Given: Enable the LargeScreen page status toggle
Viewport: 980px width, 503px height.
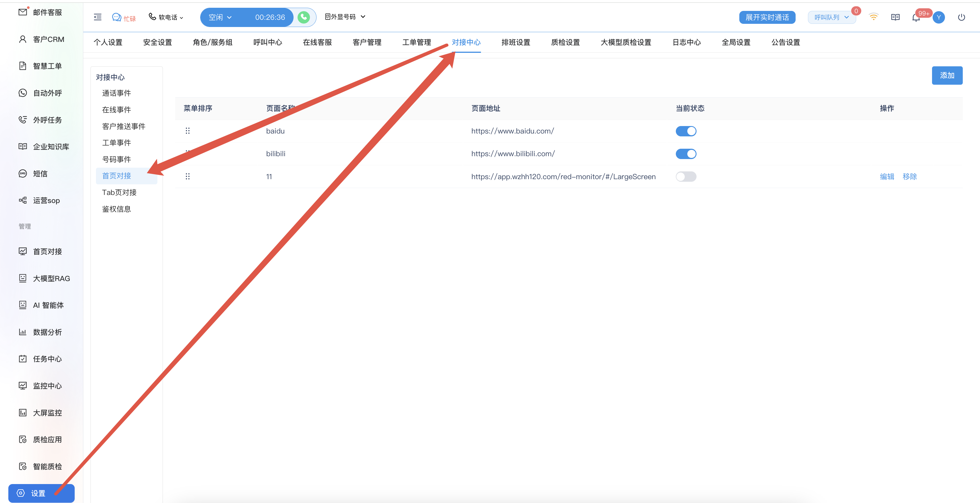Looking at the screenshot, I should (686, 177).
